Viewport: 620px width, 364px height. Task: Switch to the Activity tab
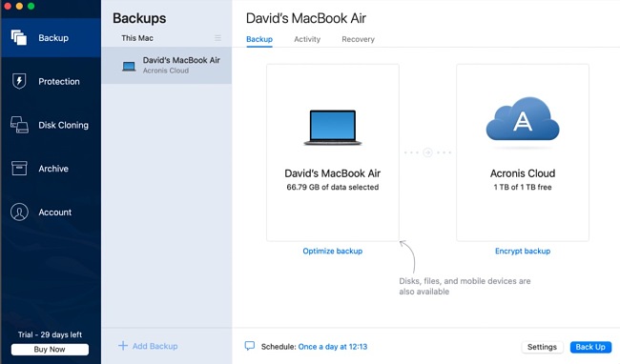(307, 39)
